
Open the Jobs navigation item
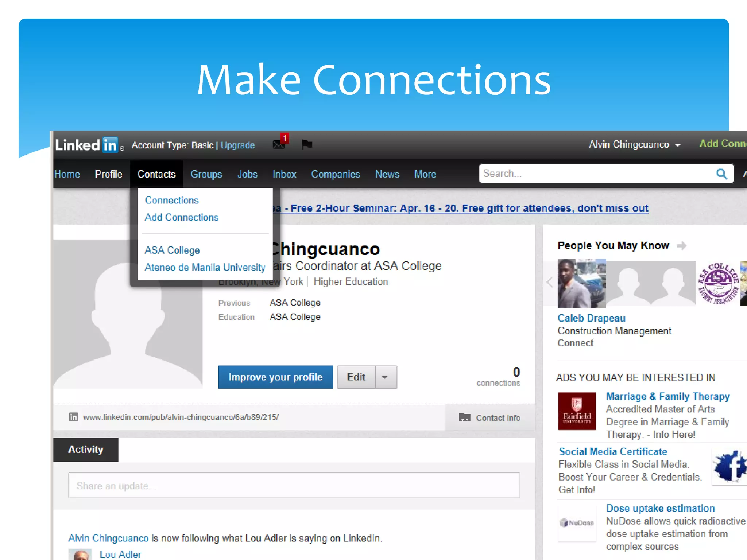click(x=247, y=174)
